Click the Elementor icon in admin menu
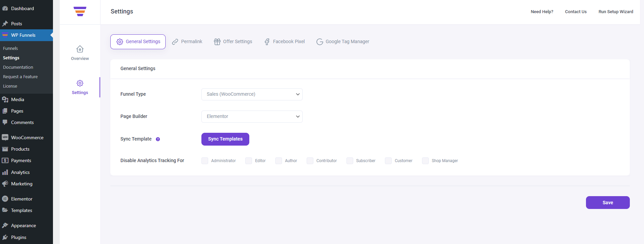Screen dimensions: 644x244 5,199
